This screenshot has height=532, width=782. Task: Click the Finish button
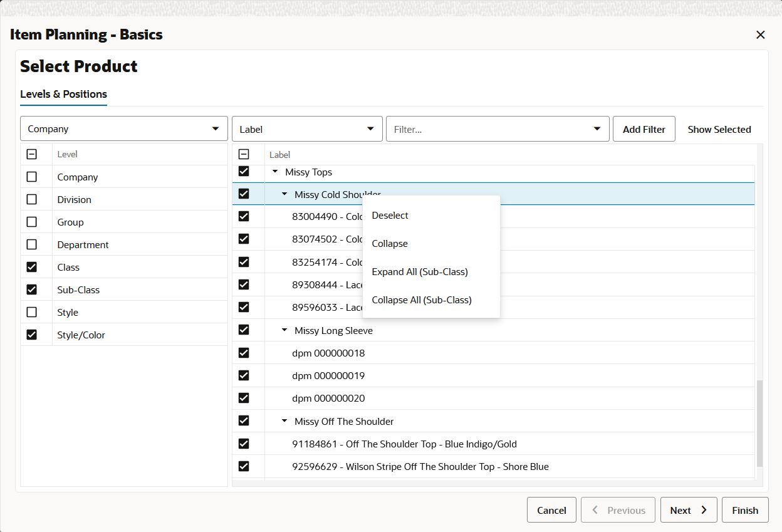(x=745, y=510)
